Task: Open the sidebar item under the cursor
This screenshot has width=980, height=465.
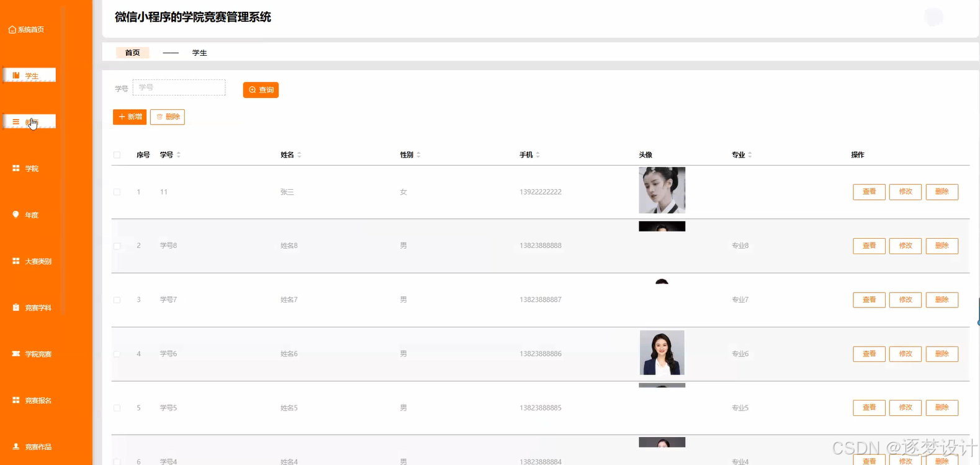Action: click(29, 122)
